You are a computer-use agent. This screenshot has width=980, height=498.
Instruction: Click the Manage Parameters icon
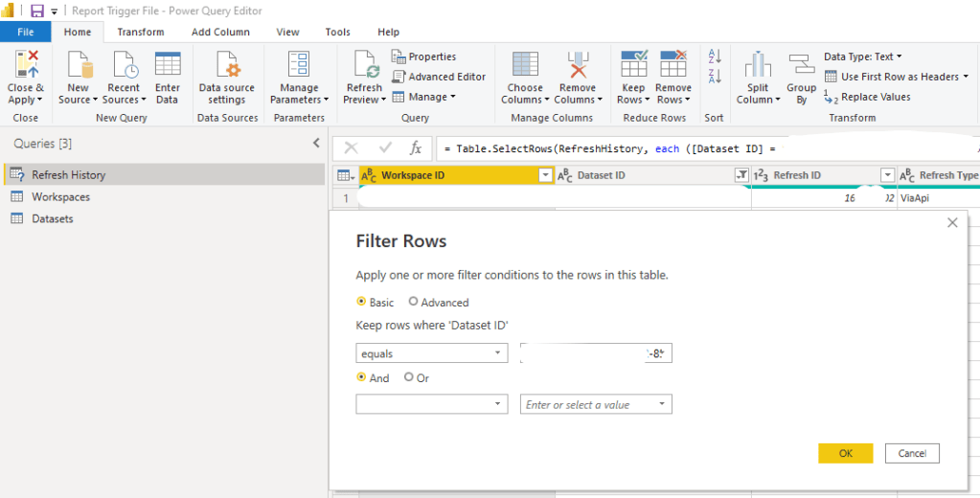299,64
